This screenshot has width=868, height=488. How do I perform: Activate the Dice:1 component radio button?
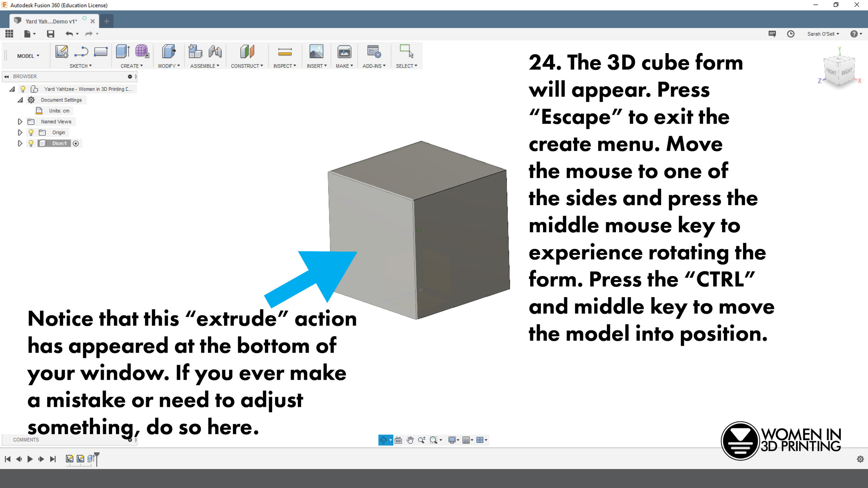click(76, 143)
